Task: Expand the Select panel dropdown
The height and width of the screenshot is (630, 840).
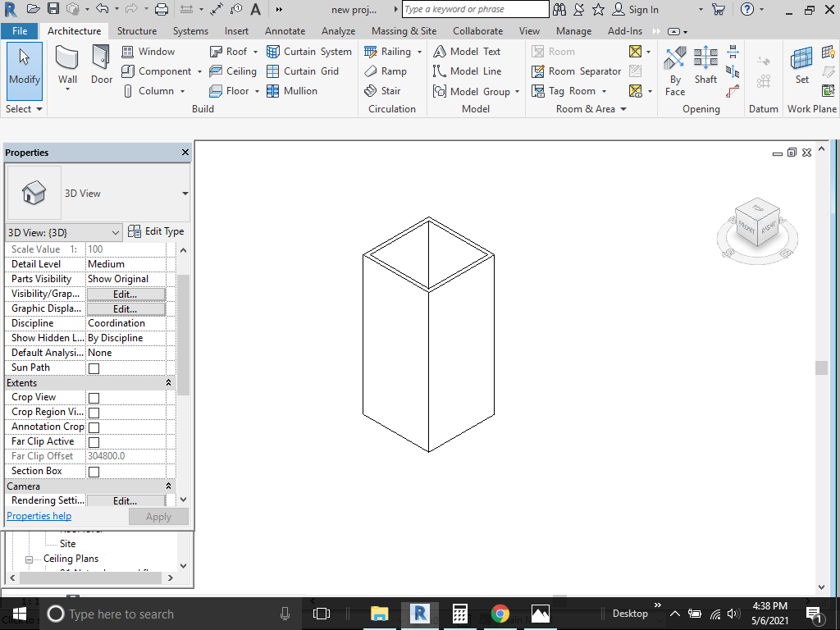Action: [24, 109]
